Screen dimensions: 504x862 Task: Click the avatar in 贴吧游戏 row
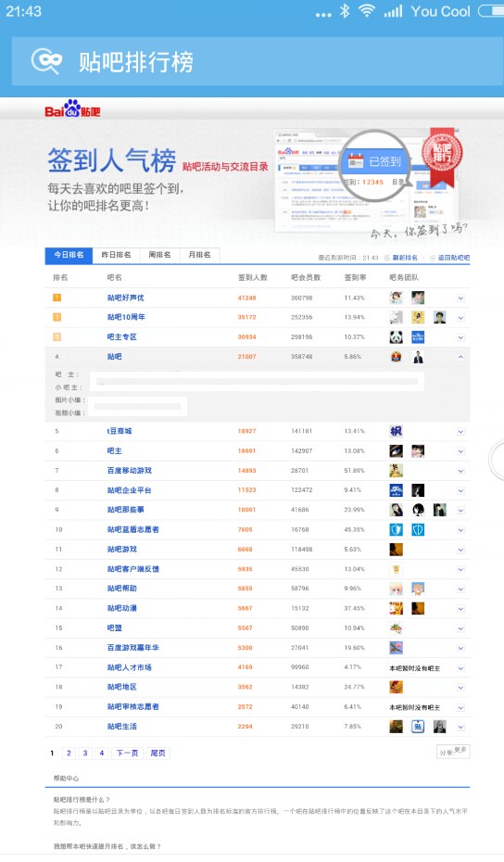pos(396,550)
